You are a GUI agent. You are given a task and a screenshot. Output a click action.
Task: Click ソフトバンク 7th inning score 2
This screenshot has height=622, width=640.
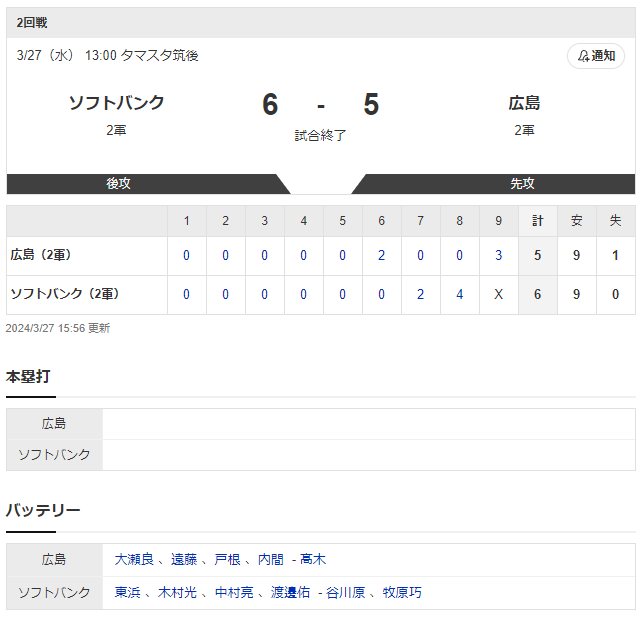(420, 294)
